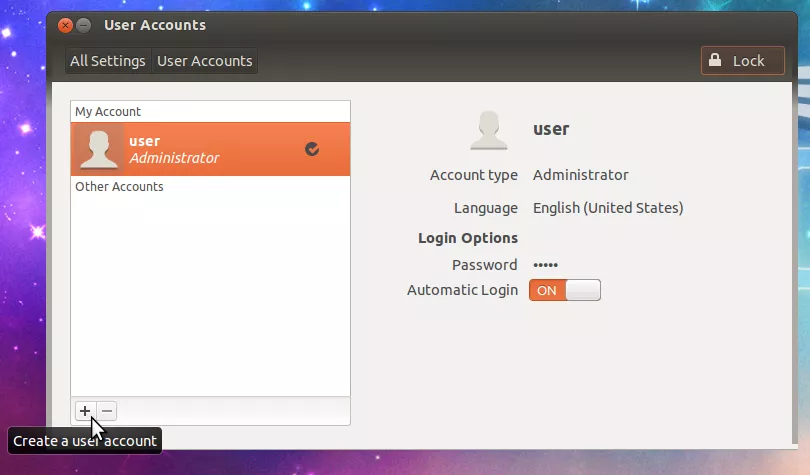Open the Account type Administrator selector
The image size is (810, 475).
[580, 175]
